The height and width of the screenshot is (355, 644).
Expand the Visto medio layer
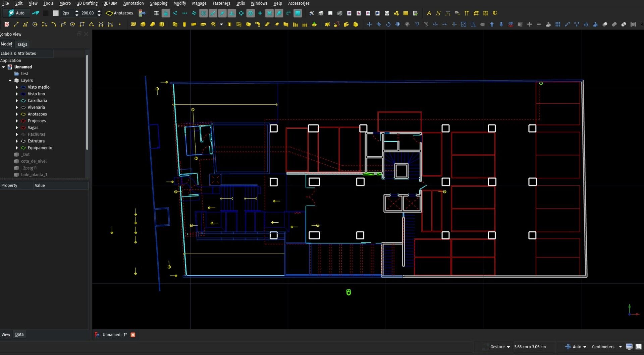coord(17,87)
